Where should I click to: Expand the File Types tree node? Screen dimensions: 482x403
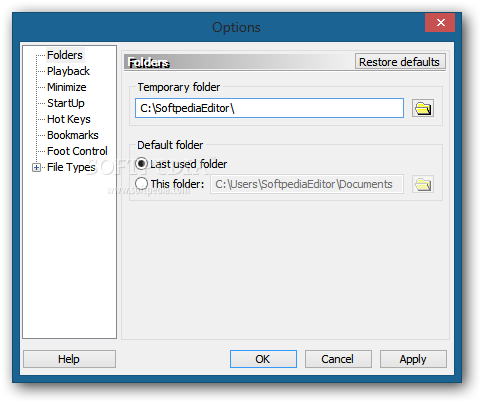[36, 167]
